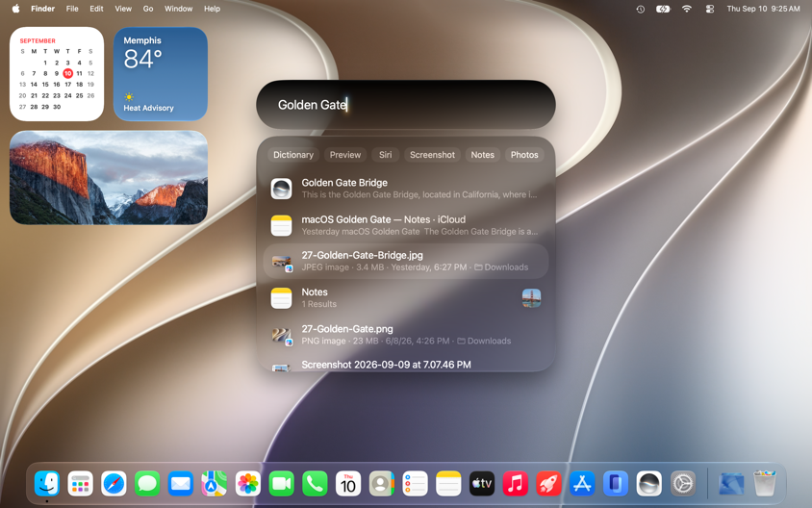Open the Phone app in the Dock

315,484
